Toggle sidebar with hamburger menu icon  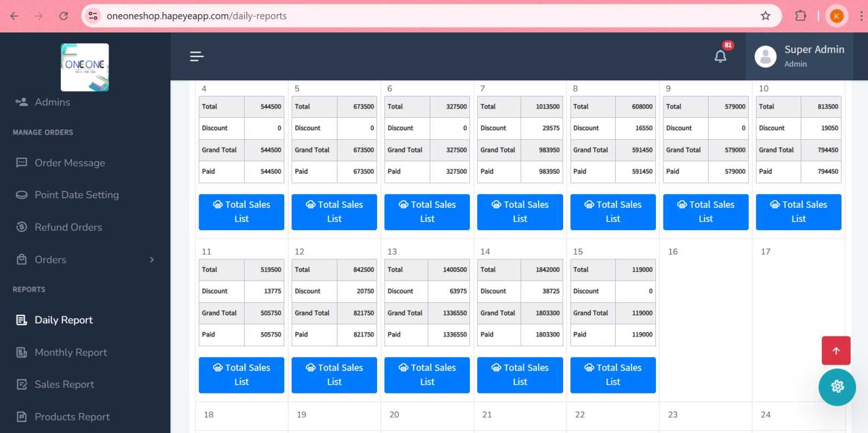197,56
